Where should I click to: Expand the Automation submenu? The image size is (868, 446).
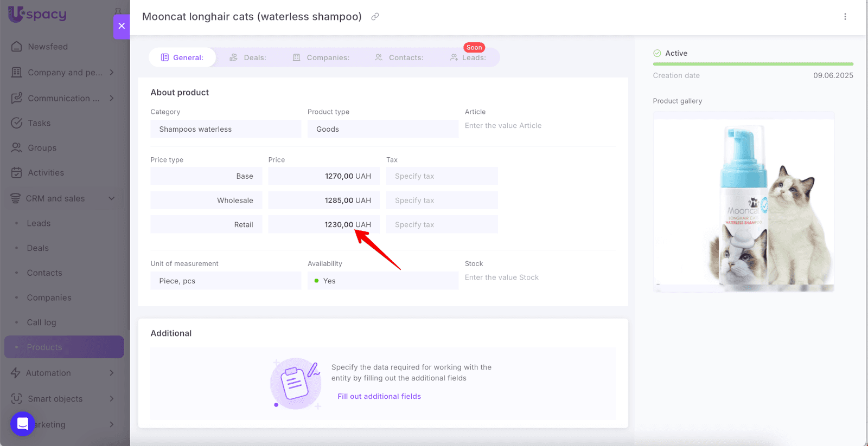pyautogui.click(x=111, y=373)
